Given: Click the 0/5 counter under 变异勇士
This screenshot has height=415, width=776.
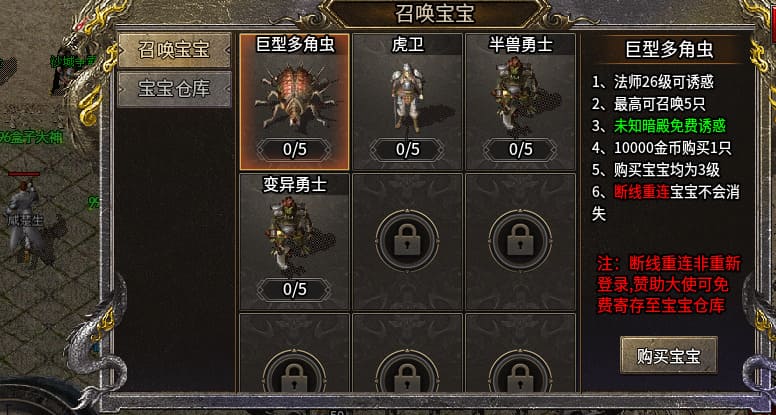Looking at the screenshot, I should tap(294, 289).
